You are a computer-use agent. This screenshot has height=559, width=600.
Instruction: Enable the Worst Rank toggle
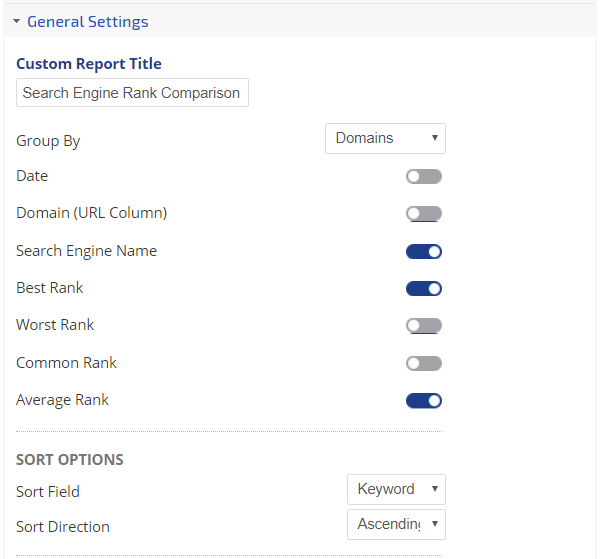coord(424,326)
